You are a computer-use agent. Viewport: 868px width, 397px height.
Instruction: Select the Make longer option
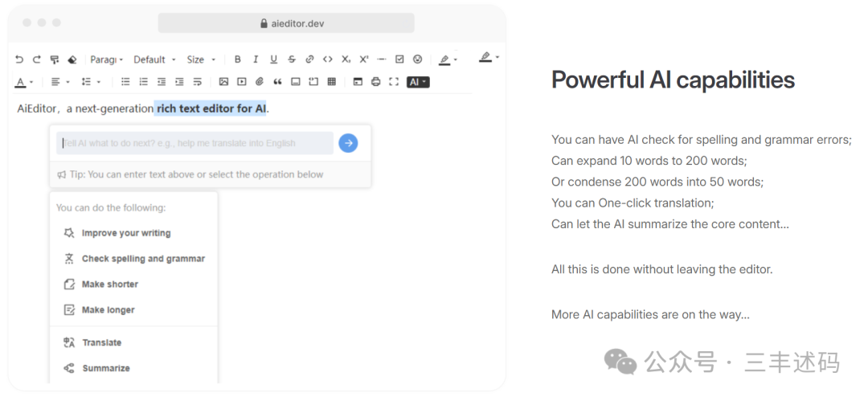click(100, 309)
